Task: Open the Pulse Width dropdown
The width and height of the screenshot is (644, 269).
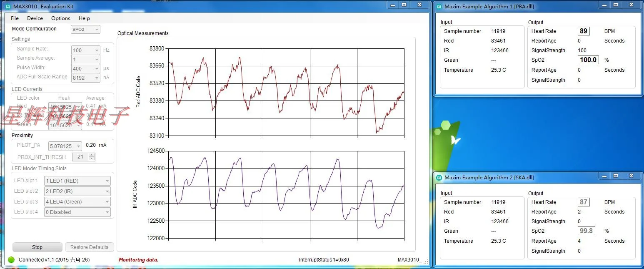Action: (86, 68)
